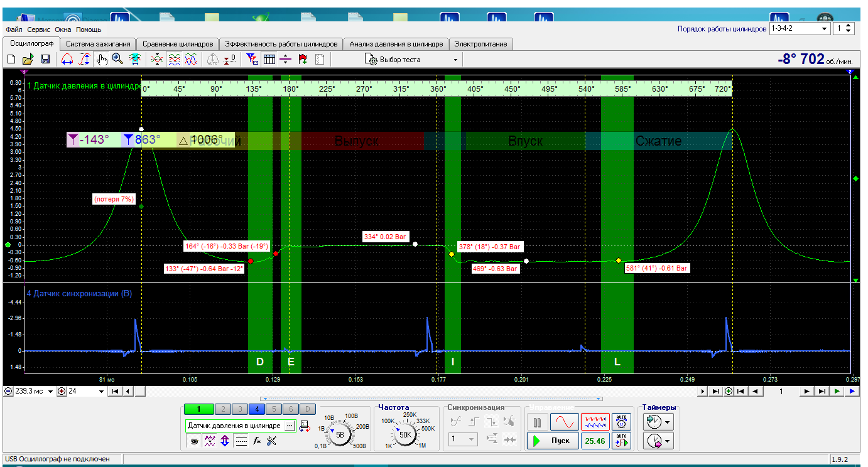The width and height of the screenshot is (868, 467).
Task: Open the Помощь menu
Action: click(89, 30)
